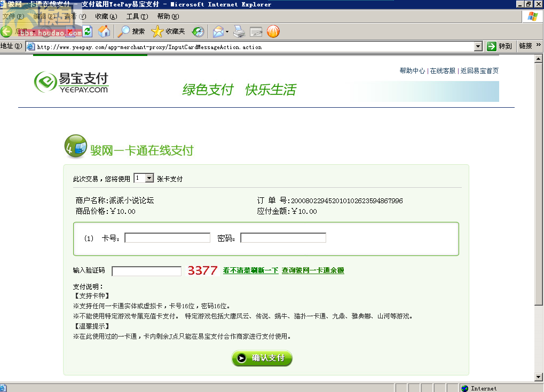Click the vertical scrollbar thumb
The image size is (544, 392).
[539, 184]
